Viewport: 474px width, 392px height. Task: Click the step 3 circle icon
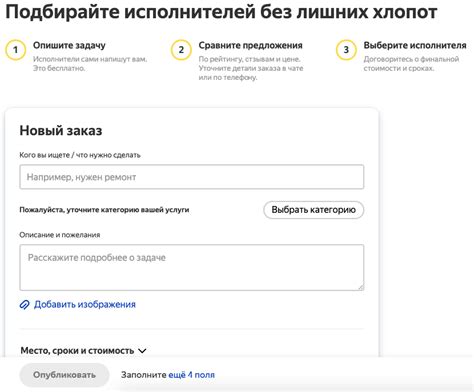tap(346, 50)
